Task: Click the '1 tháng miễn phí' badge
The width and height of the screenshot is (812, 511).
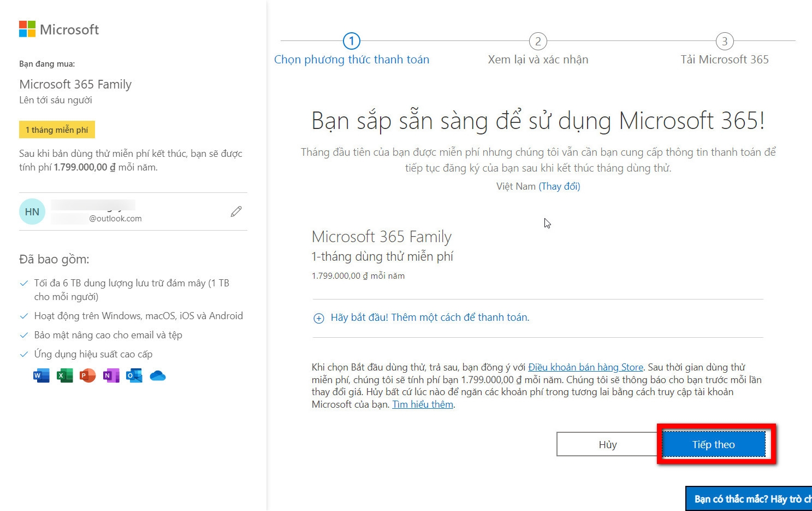Action: click(x=57, y=130)
